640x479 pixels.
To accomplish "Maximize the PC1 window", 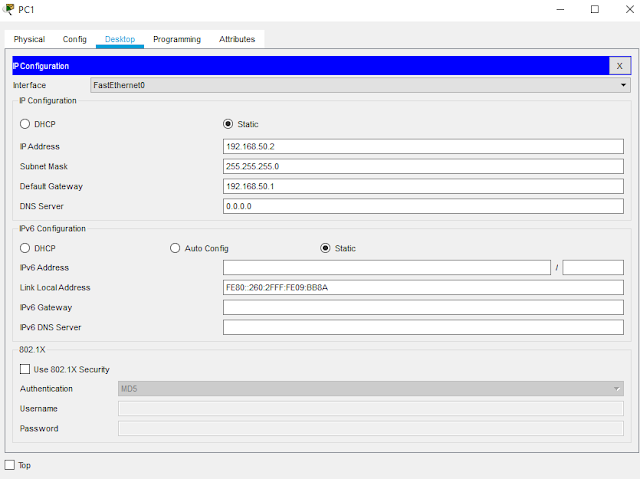I will coord(595,9).
